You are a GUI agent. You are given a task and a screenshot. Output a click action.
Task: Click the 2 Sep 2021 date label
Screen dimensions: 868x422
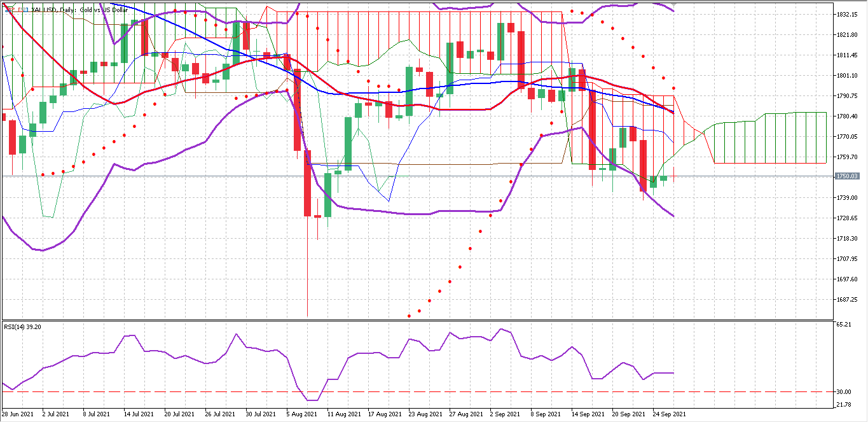tap(506, 414)
